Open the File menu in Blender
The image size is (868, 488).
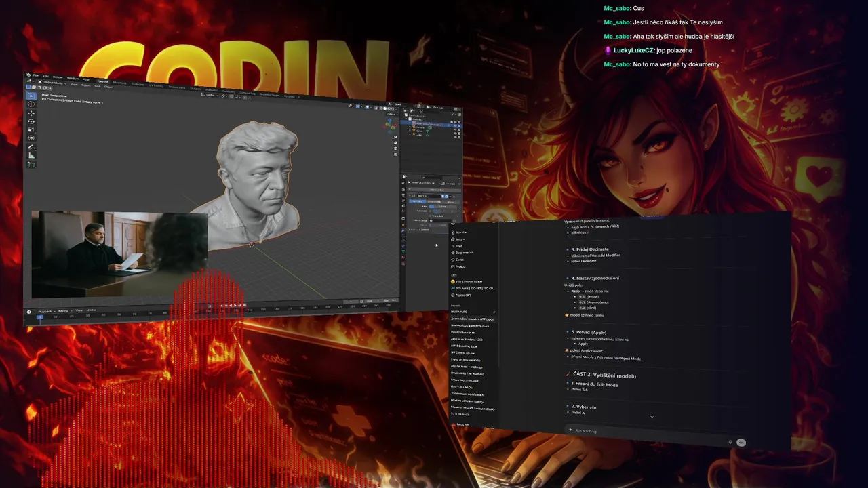(x=35, y=75)
